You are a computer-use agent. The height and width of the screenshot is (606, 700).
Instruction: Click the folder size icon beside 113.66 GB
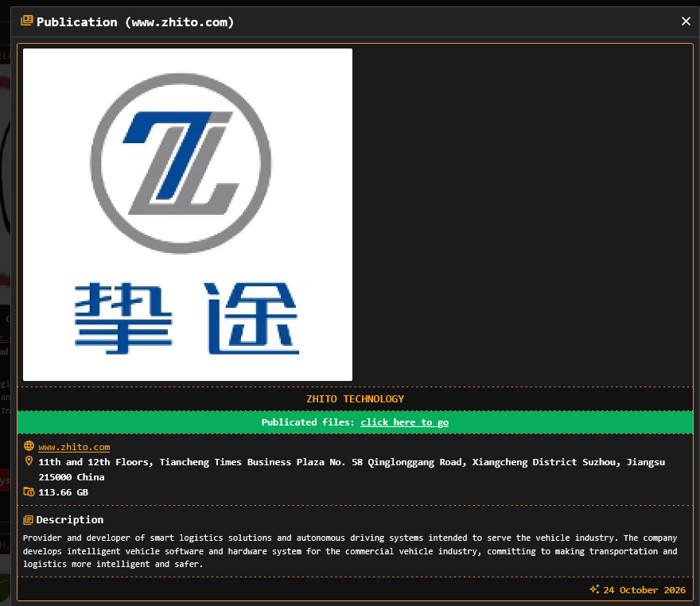pos(29,491)
